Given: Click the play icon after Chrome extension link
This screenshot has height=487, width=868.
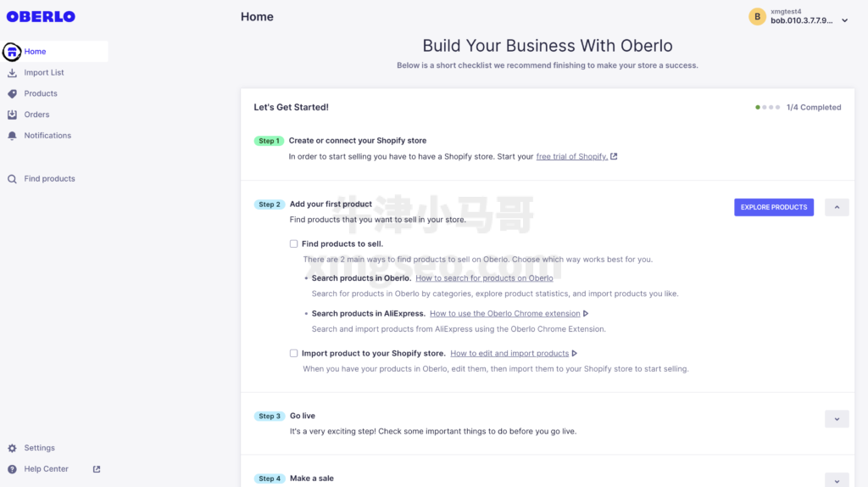Looking at the screenshot, I should point(586,314).
